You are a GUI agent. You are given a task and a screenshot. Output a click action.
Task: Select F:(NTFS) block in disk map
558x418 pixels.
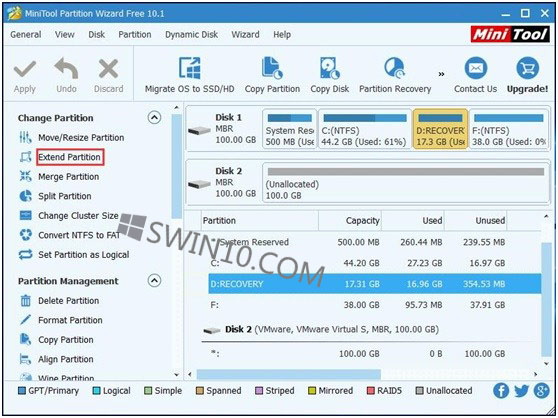tap(509, 129)
